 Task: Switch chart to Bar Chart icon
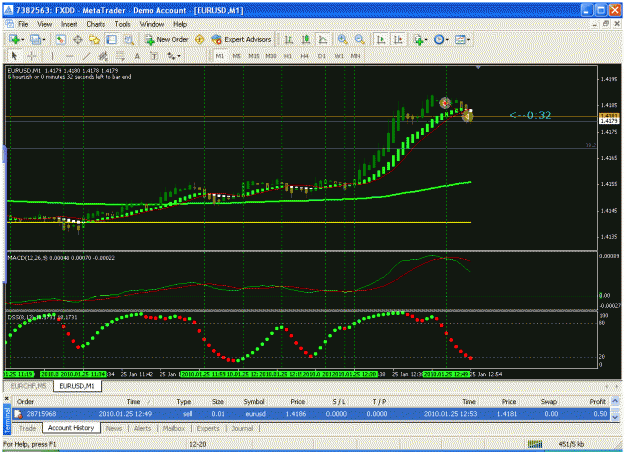click(x=289, y=39)
